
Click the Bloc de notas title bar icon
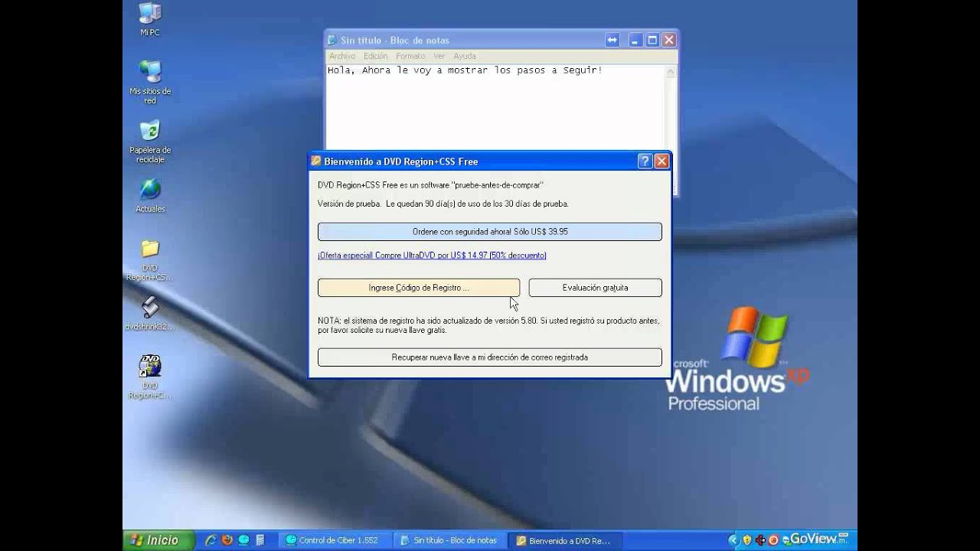click(x=332, y=40)
